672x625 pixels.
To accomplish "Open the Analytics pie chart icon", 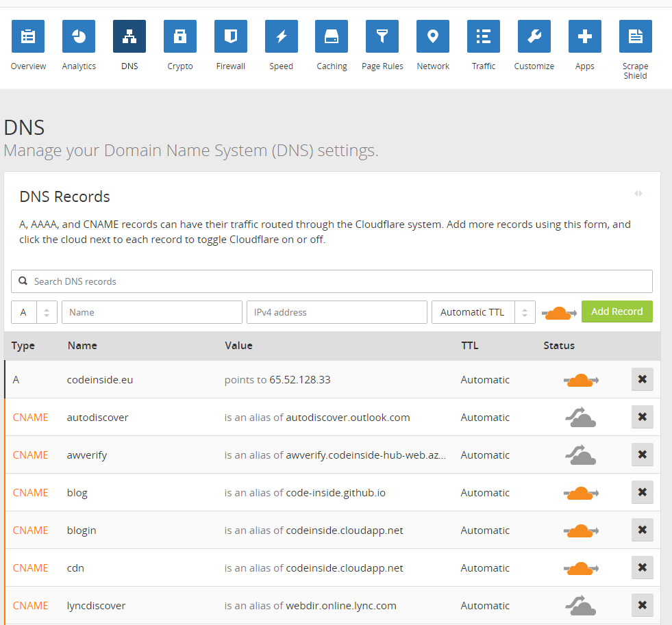I will tap(78, 36).
